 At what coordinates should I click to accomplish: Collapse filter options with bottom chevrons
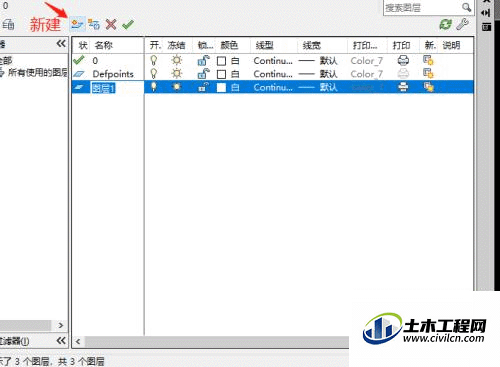click(61, 341)
